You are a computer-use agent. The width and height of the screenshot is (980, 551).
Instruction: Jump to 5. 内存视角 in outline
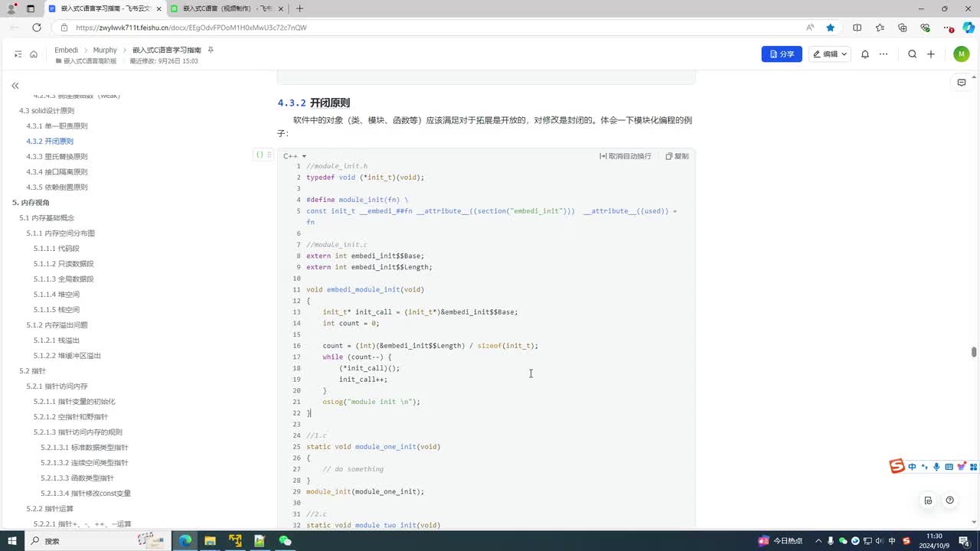[x=31, y=202]
